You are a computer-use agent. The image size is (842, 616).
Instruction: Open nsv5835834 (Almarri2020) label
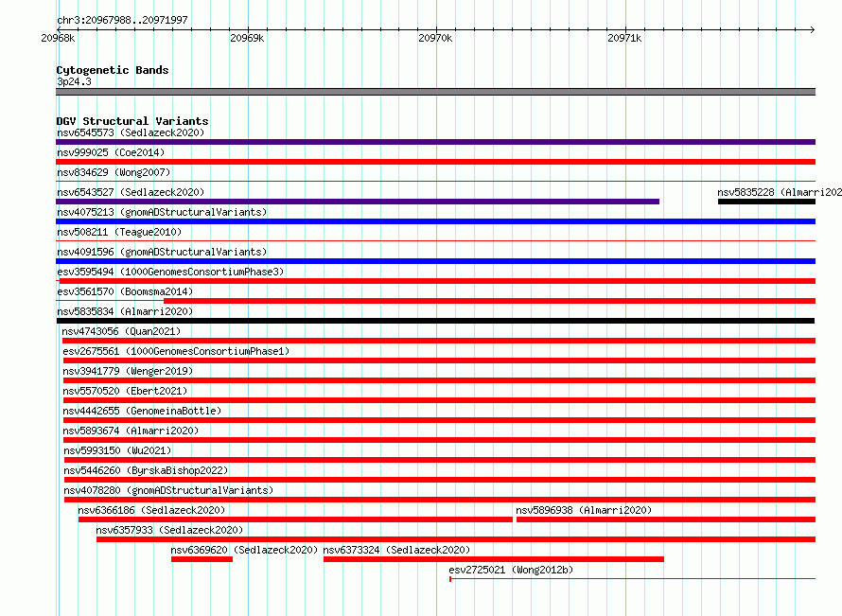click(x=125, y=311)
